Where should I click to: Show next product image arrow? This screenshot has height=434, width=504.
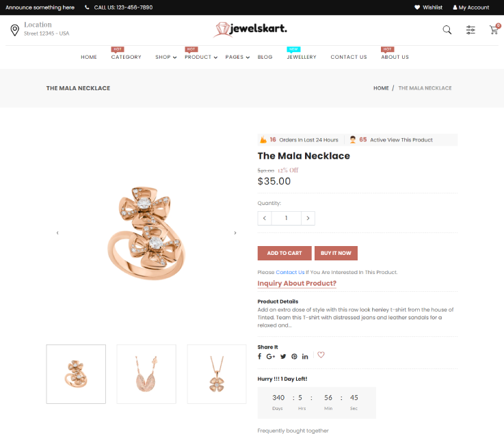point(235,233)
